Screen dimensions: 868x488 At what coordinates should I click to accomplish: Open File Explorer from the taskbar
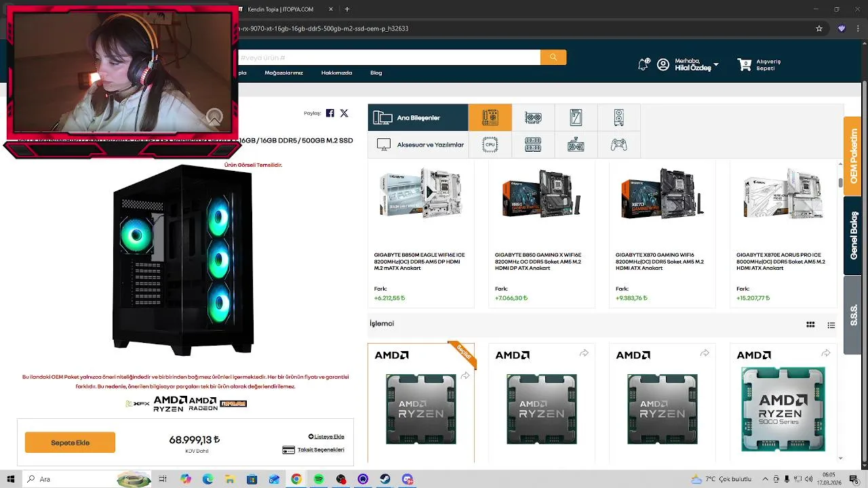click(x=230, y=479)
